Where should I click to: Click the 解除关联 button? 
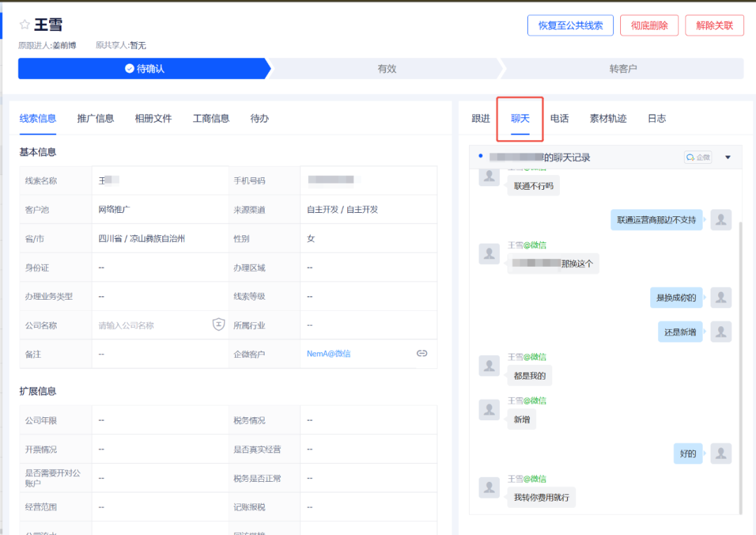[x=714, y=25]
